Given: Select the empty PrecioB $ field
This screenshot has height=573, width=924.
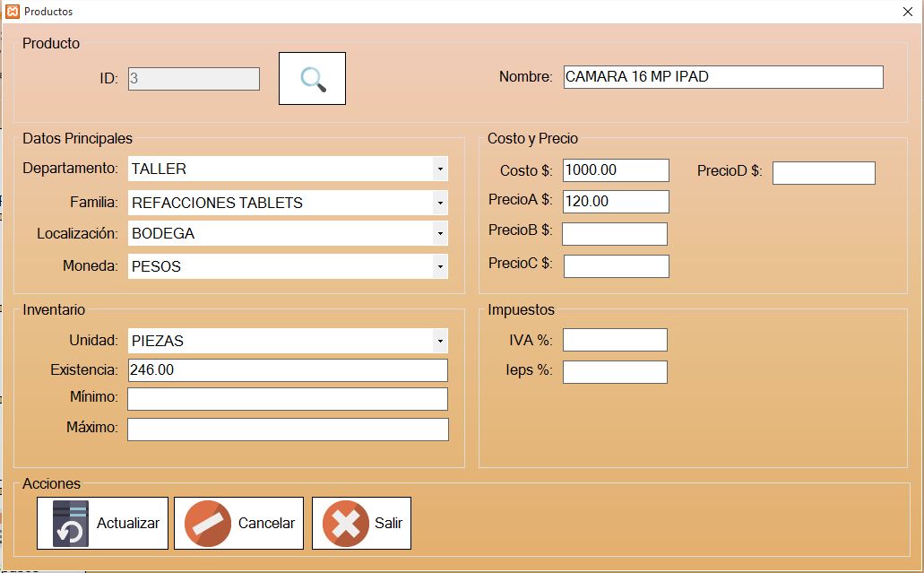Looking at the screenshot, I should (615, 234).
